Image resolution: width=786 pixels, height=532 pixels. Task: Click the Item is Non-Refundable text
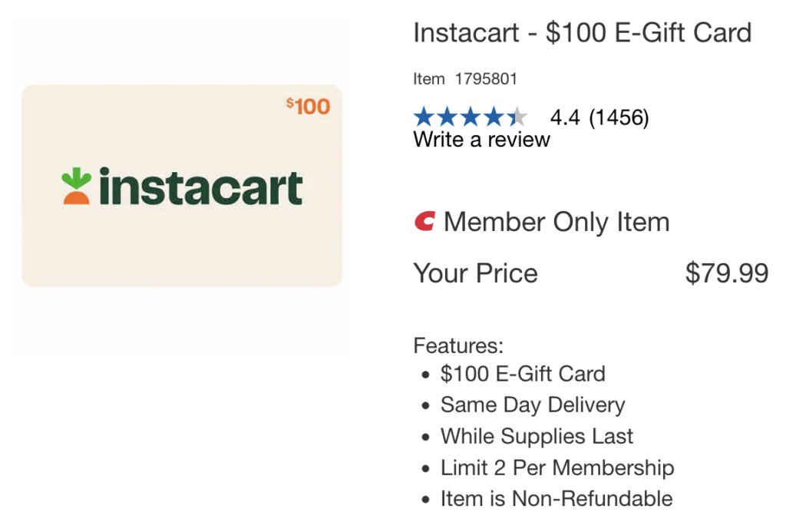pos(556,498)
